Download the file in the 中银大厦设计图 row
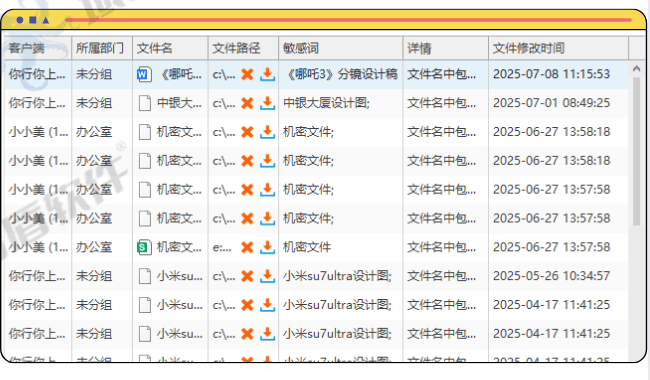The height and width of the screenshot is (380, 650). pyautogui.click(x=267, y=103)
